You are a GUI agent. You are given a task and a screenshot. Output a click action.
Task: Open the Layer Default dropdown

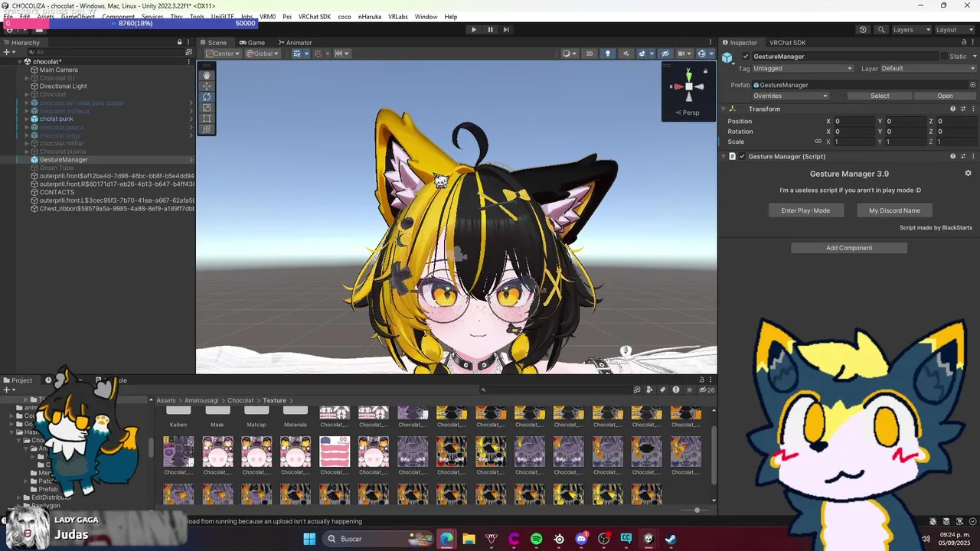pos(928,69)
